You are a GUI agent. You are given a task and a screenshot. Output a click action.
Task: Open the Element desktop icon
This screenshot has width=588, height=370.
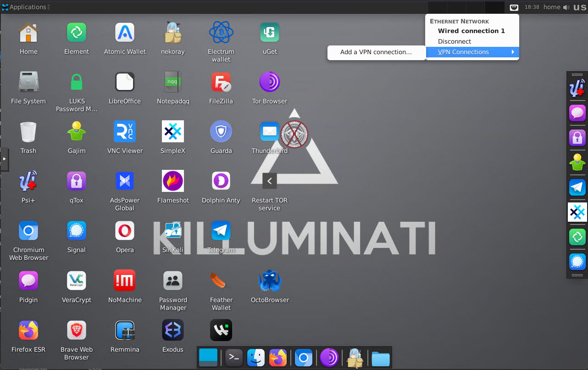77,33
